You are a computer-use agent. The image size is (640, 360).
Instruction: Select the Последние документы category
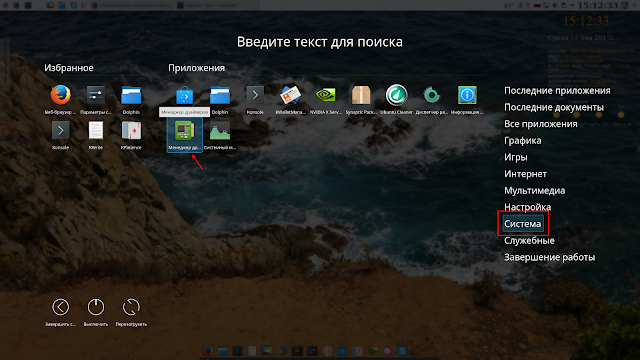point(554,107)
